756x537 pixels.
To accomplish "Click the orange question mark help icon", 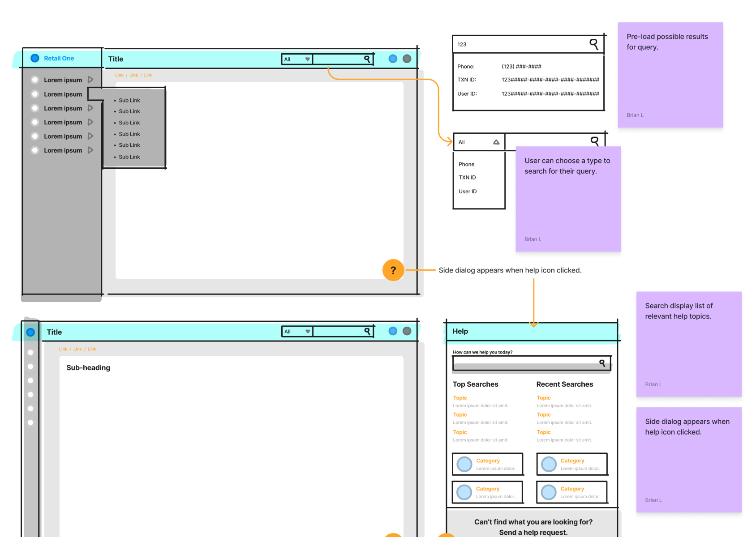I will [x=393, y=270].
